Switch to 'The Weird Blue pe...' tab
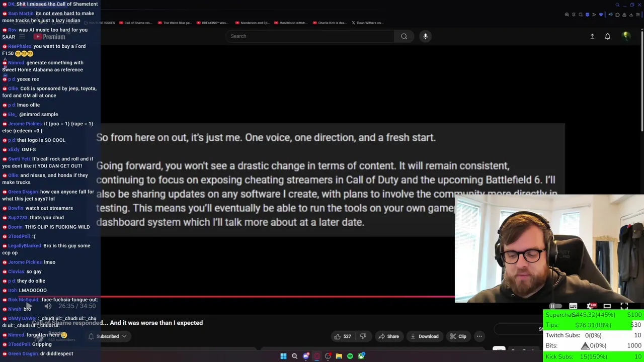 click(x=175, y=23)
